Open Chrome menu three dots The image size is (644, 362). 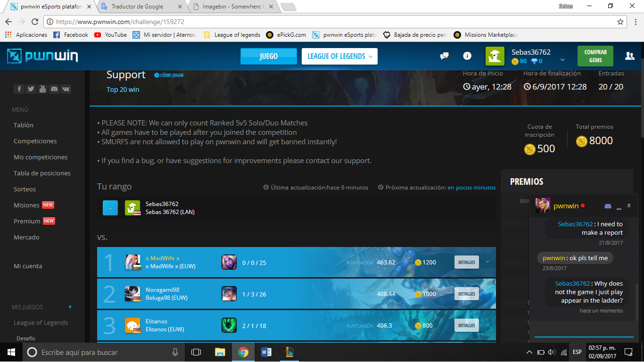pos(636,22)
